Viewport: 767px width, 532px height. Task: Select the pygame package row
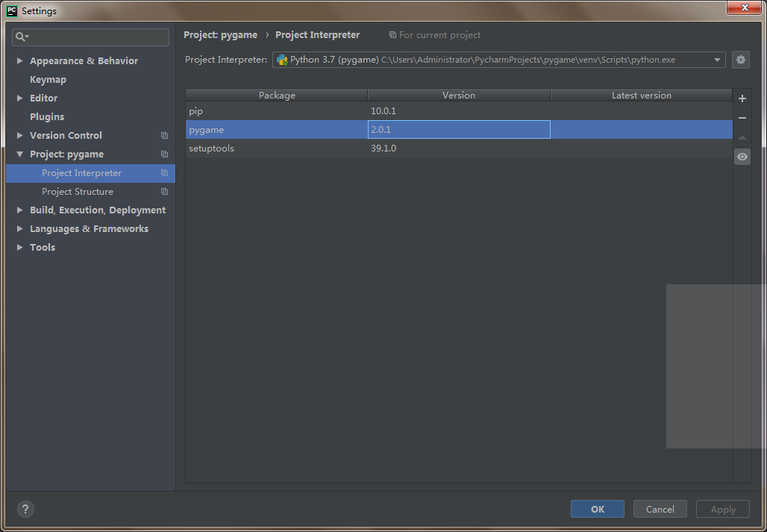pos(224,129)
